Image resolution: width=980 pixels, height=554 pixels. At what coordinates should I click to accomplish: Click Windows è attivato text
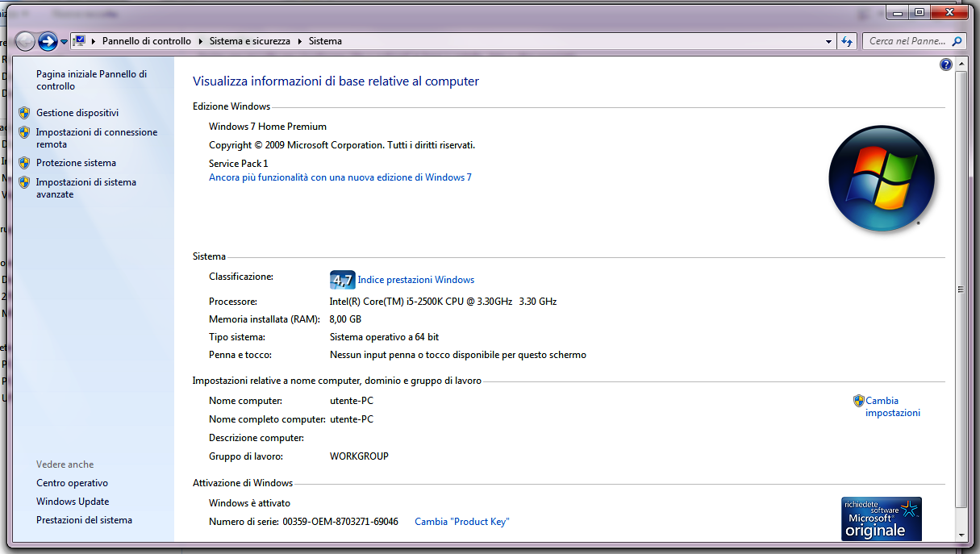point(249,503)
